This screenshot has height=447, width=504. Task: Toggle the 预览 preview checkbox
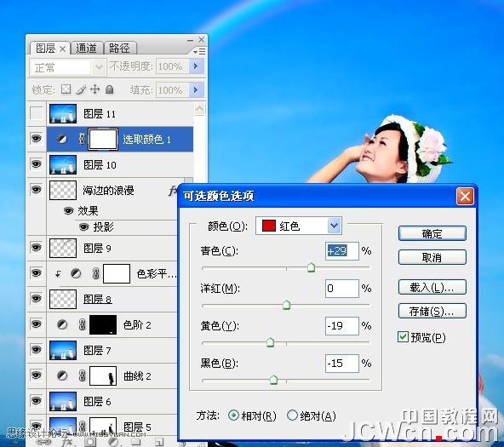click(403, 337)
